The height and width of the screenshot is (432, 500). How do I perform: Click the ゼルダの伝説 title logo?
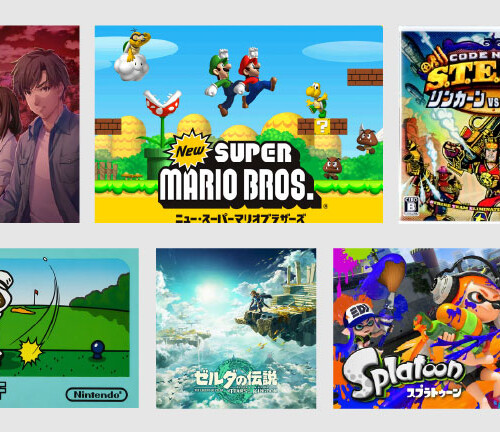tap(236, 378)
